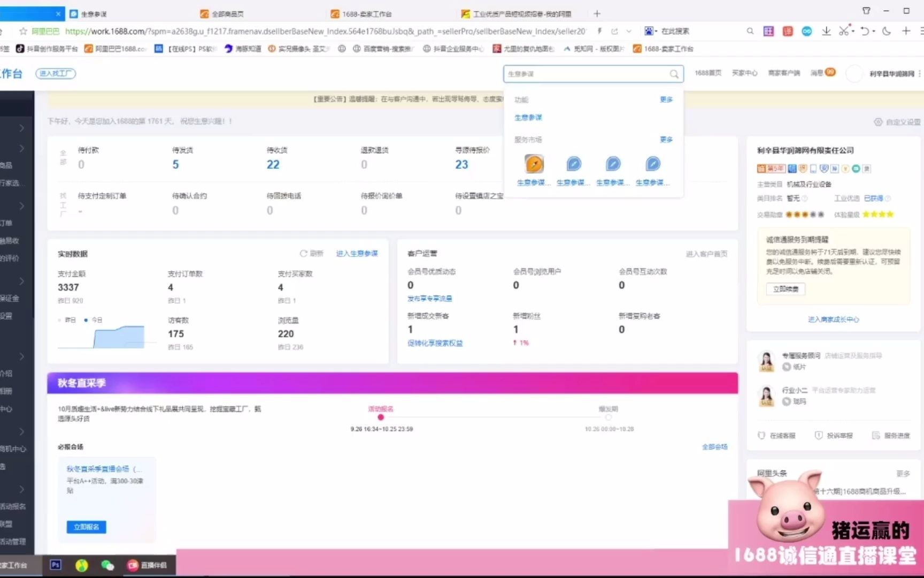Expand the sidebar chevron above 介绍
The width and height of the screenshot is (924, 578).
coord(21,356)
